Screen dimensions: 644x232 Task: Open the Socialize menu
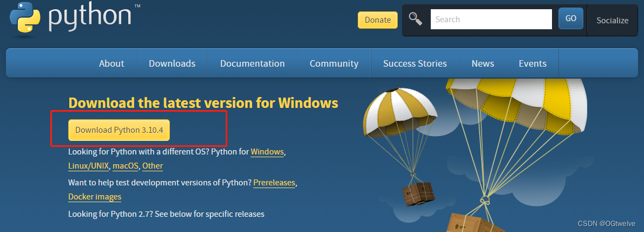pyautogui.click(x=613, y=21)
